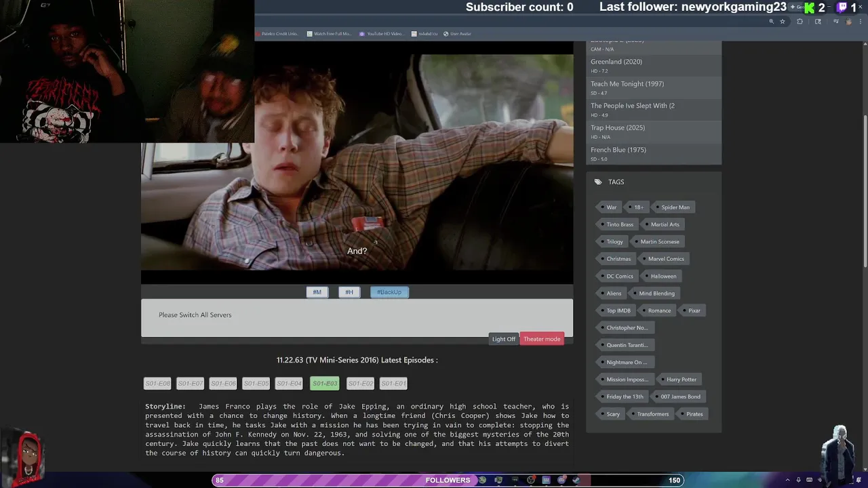Open The People Ive Slept With link

pyautogui.click(x=633, y=106)
